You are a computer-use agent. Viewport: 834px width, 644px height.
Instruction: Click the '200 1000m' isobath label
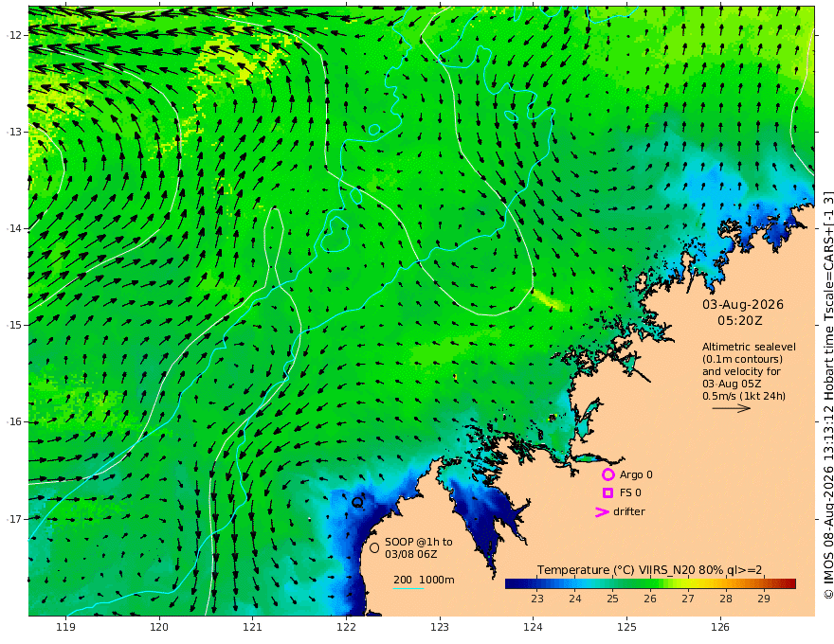pos(424,580)
